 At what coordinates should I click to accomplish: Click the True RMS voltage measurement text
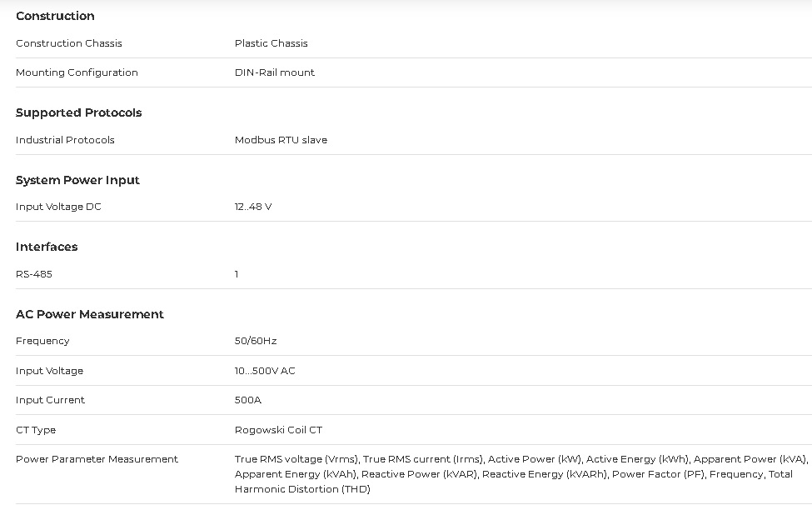pyautogui.click(x=297, y=459)
